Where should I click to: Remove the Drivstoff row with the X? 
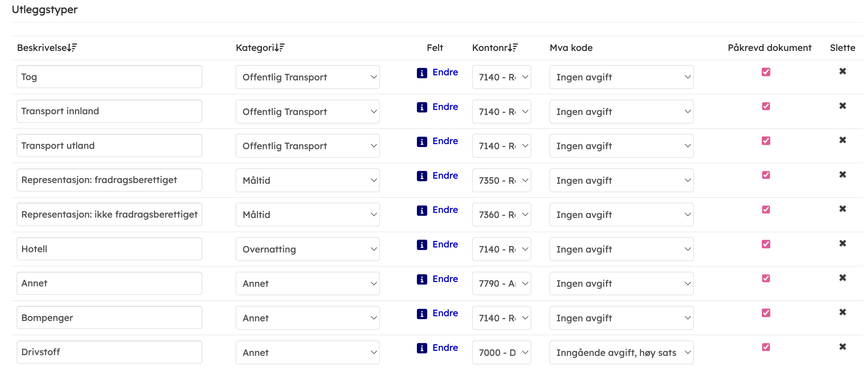click(x=842, y=347)
